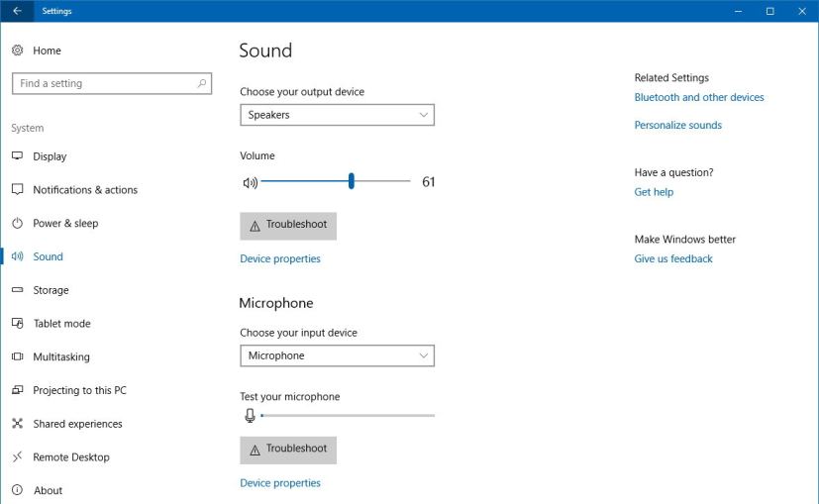Open Personalize sounds link
Image resolution: width=819 pixels, height=504 pixels.
pos(678,125)
